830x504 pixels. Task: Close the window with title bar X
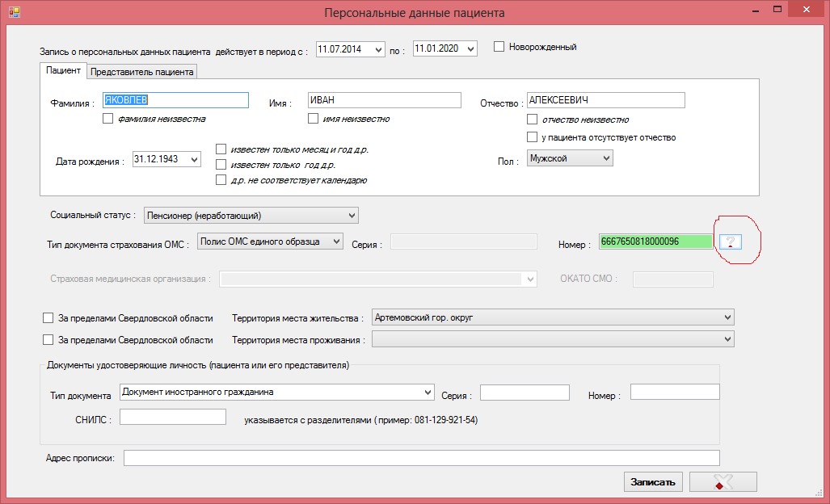click(x=807, y=9)
